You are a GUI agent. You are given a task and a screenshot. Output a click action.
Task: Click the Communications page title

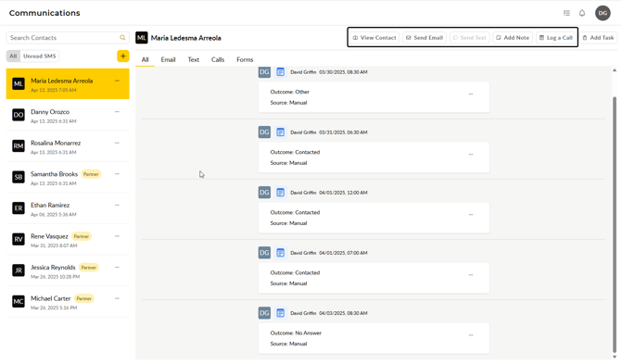tap(44, 13)
